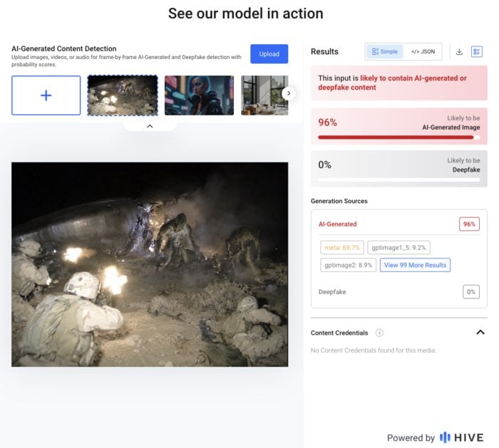499x448 pixels.
Task: Open the detailed list view icon
Action: tap(476, 51)
